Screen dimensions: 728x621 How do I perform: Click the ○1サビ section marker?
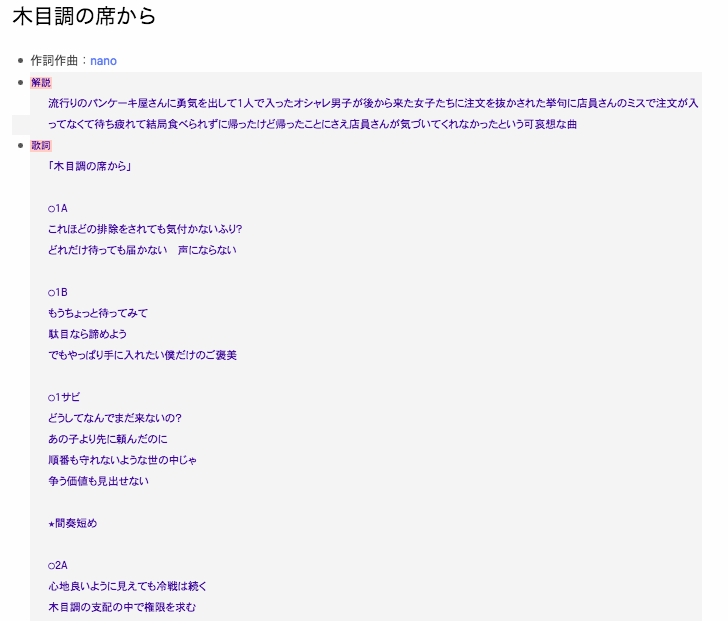(64, 397)
